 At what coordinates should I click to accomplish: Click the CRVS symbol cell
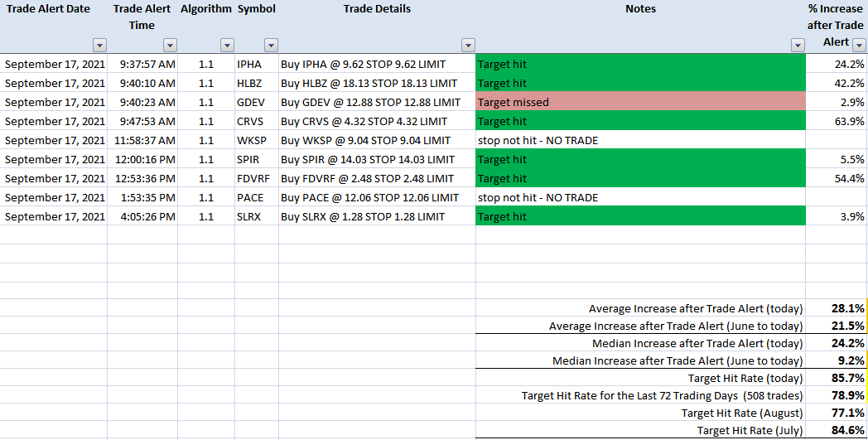click(x=257, y=121)
